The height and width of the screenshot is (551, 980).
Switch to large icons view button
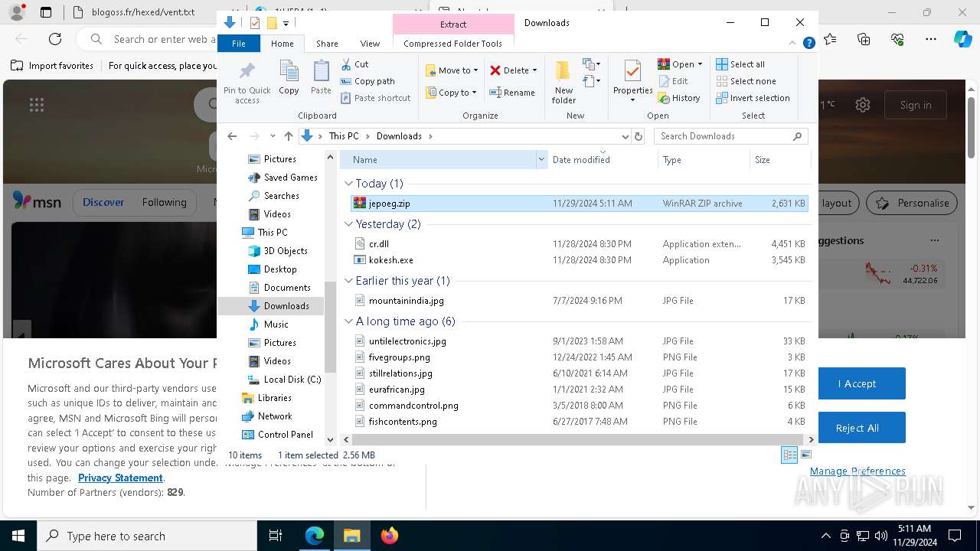pyautogui.click(x=805, y=455)
